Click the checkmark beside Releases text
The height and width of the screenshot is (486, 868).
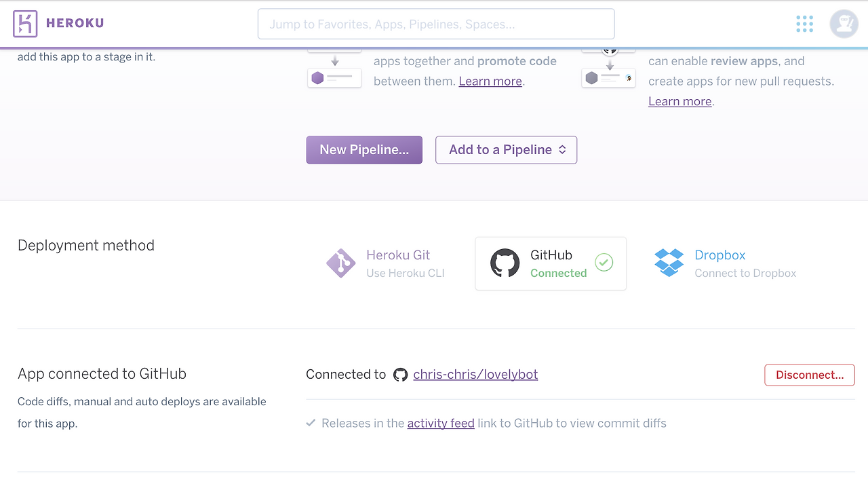point(311,423)
